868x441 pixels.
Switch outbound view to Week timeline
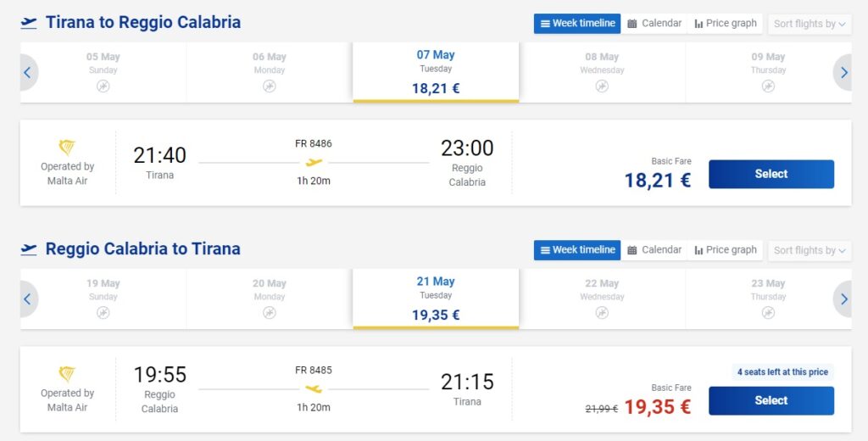577,24
